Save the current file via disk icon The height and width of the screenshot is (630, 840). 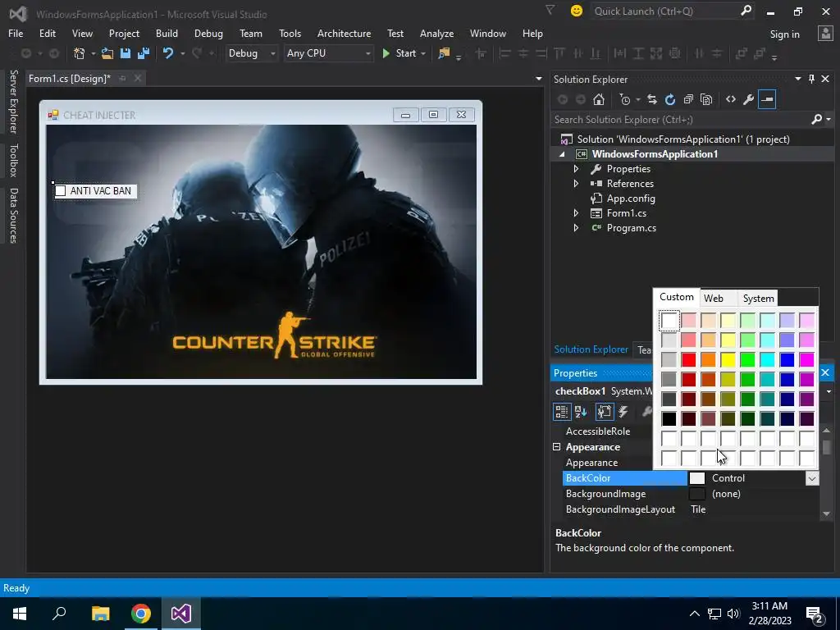(x=126, y=53)
